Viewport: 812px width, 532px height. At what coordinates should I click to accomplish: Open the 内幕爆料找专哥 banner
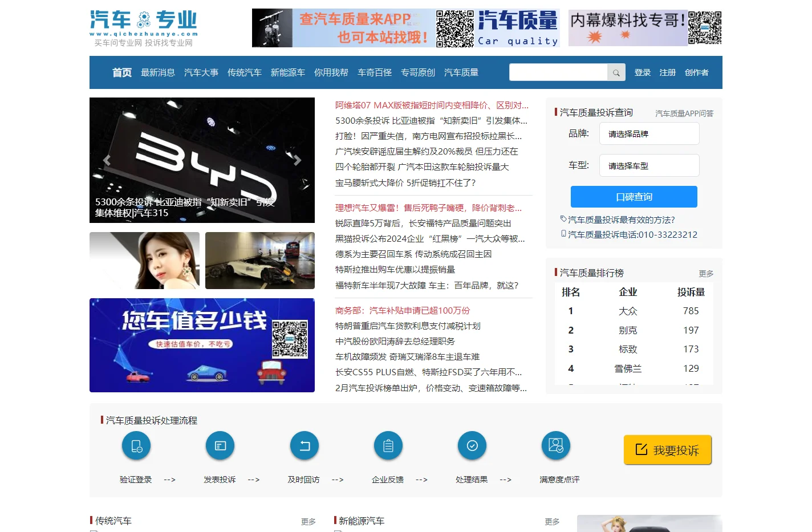click(645, 28)
